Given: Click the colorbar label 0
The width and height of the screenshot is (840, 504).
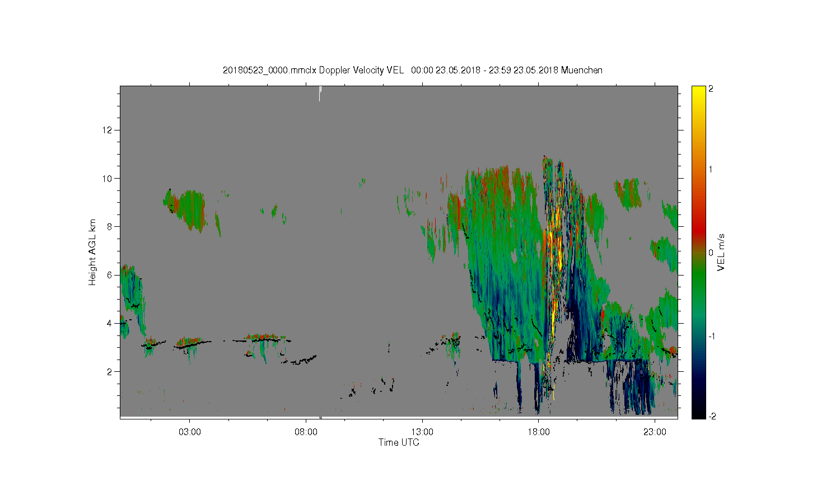Looking at the screenshot, I should (x=711, y=253).
